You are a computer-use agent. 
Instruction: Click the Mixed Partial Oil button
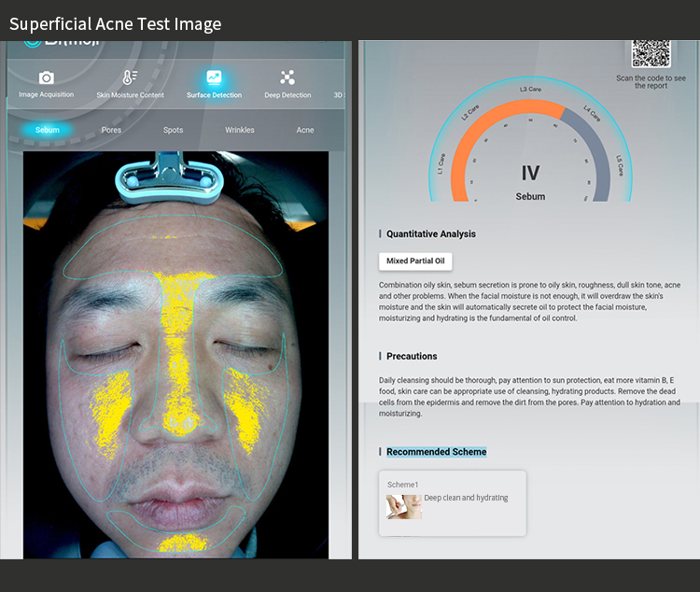[x=415, y=261]
